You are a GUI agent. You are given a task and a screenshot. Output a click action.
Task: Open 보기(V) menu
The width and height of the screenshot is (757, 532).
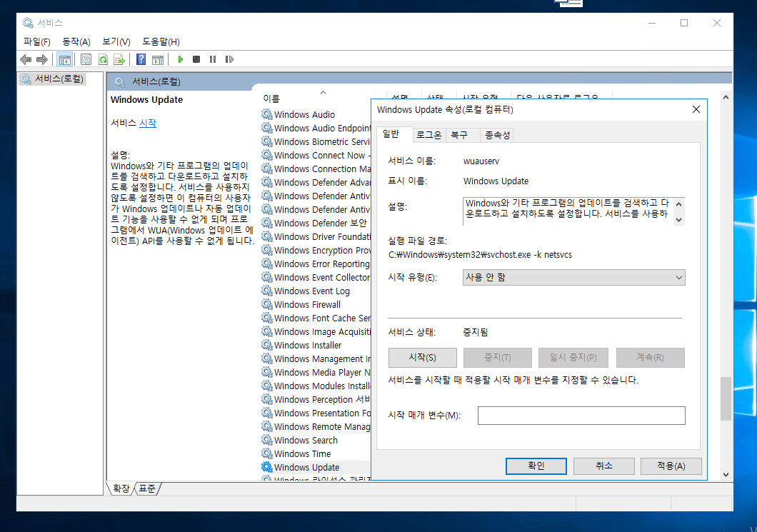pos(116,42)
